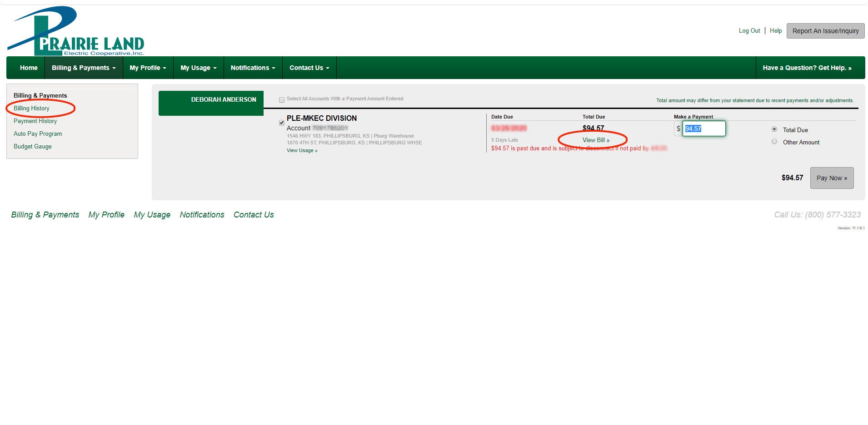Click the 1546 HWY 183 address line
This screenshot has width=868, height=425.
(x=350, y=136)
